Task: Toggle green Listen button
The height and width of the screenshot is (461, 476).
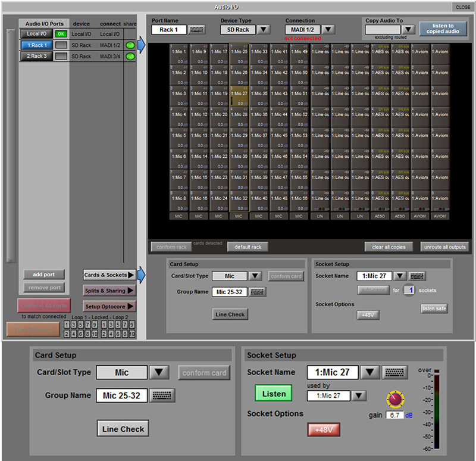Action: (x=274, y=394)
